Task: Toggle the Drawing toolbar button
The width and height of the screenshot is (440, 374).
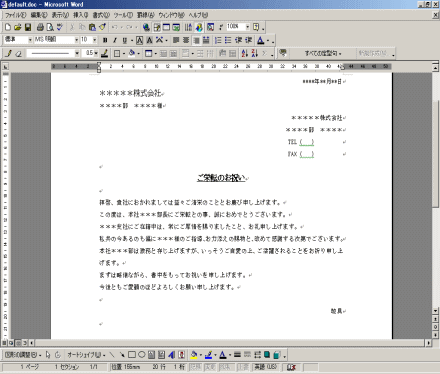Action: pos(199,27)
